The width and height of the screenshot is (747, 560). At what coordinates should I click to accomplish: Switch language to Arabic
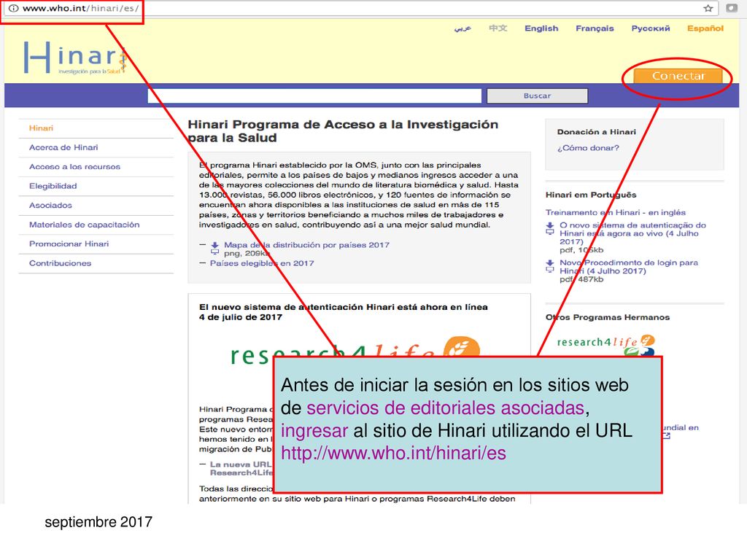click(x=462, y=28)
